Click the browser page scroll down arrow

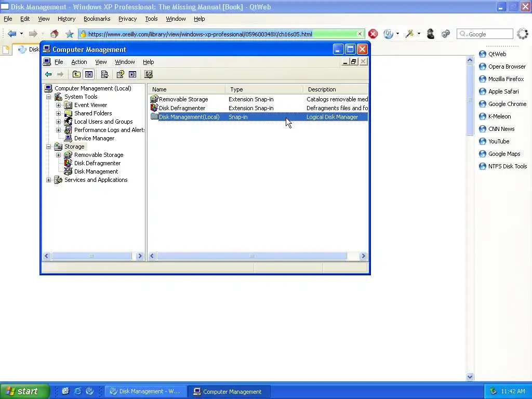point(470,377)
